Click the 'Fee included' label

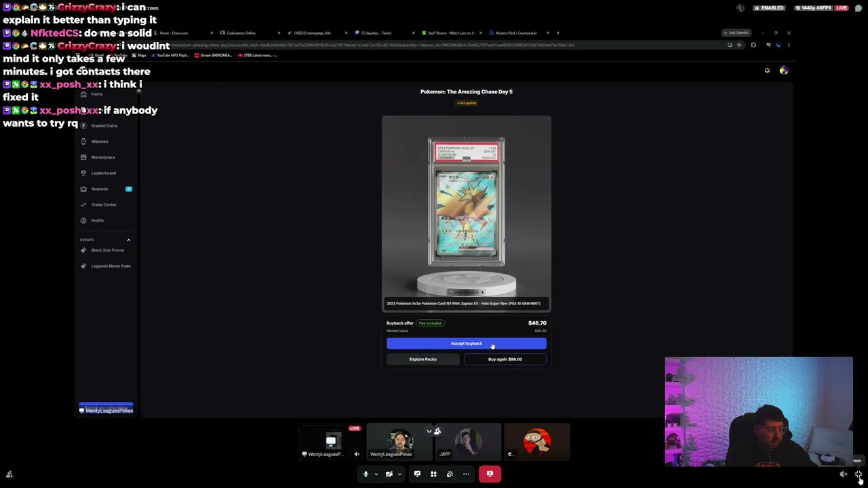430,323
